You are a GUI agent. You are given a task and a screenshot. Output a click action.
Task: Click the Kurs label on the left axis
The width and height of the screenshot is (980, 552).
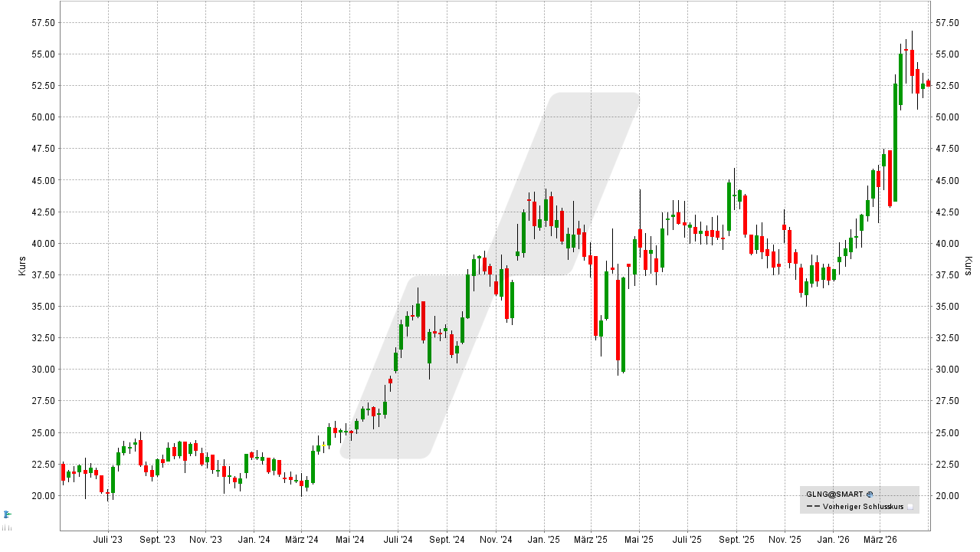[x=21, y=264]
